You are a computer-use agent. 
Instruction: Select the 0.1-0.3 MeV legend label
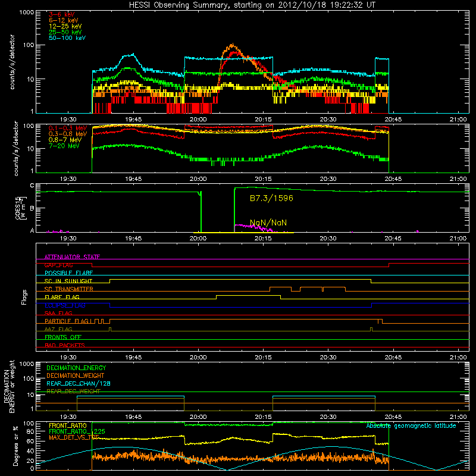(x=68, y=128)
